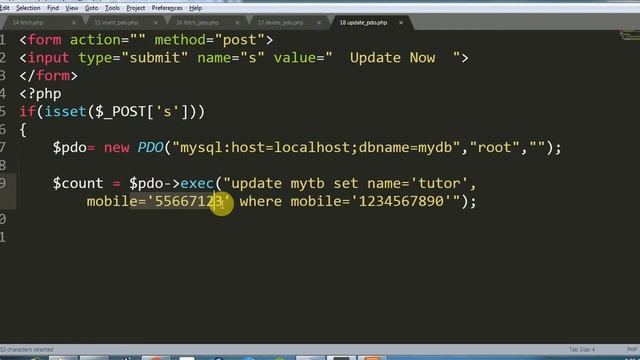Click the '$pdo=' variable assignment on line 7
The width and height of the screenshot is (640, 360).
73,148
